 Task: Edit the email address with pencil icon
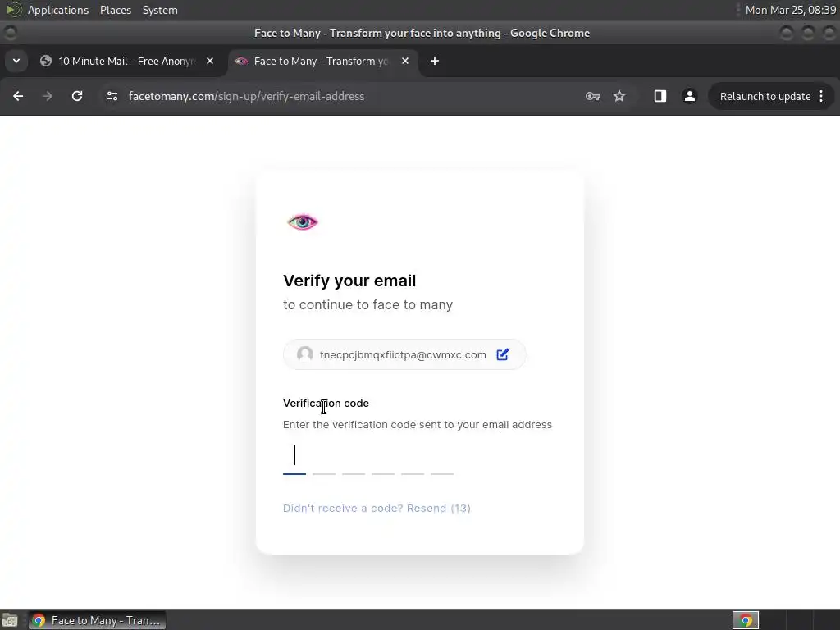(503, 354)
